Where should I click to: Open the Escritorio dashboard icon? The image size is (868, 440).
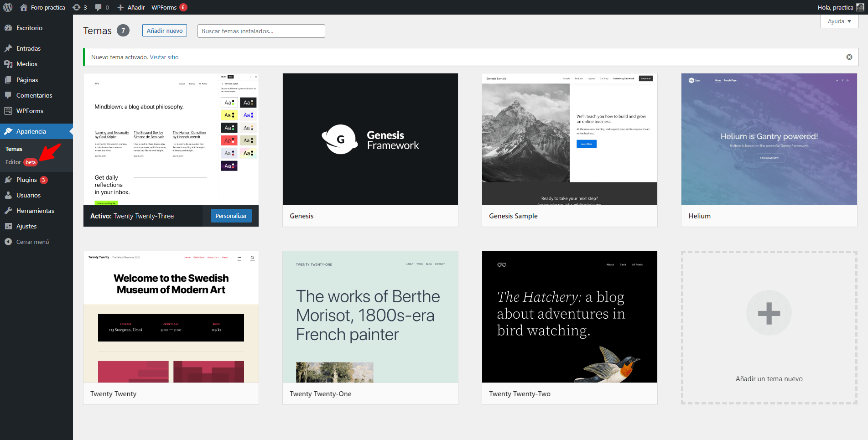[8, 28]
